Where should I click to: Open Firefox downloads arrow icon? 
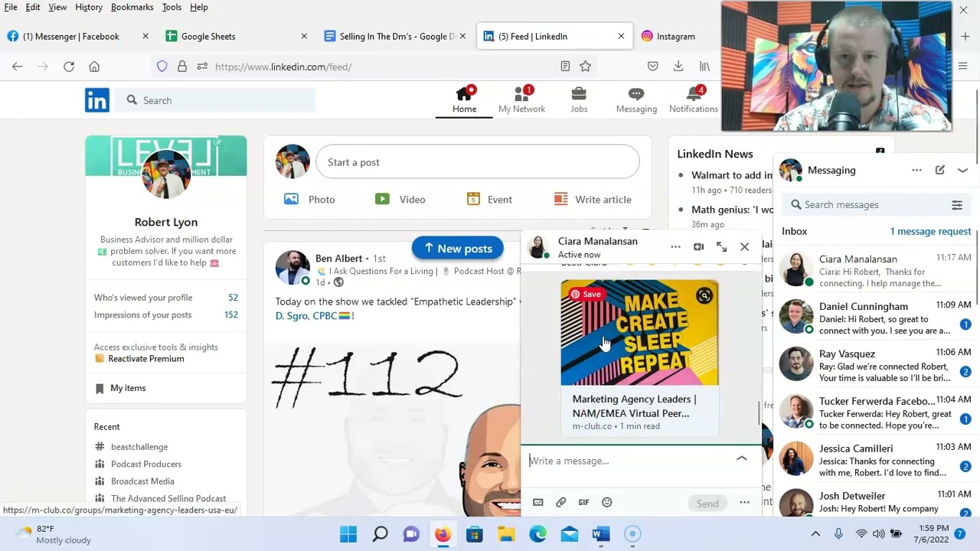(678, 67)
